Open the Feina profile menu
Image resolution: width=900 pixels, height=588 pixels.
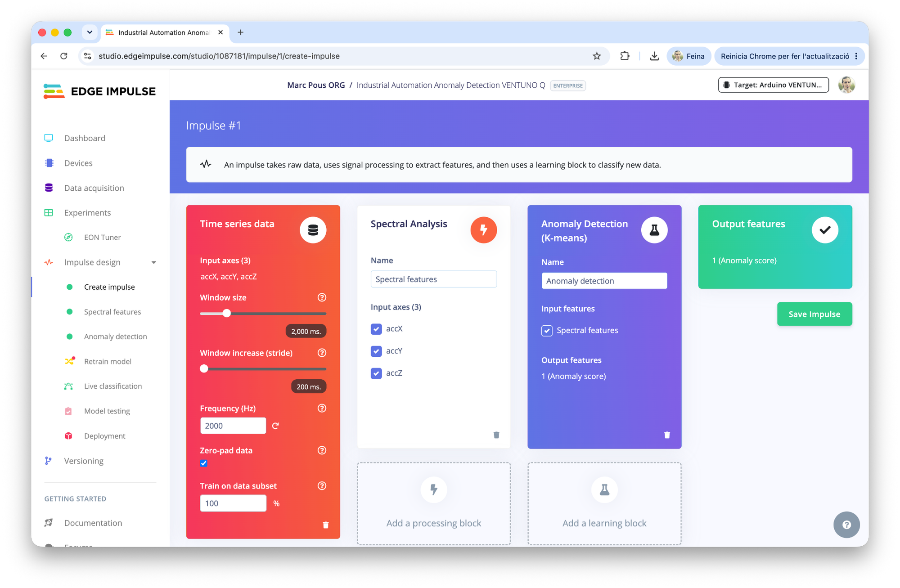(688, 56)
